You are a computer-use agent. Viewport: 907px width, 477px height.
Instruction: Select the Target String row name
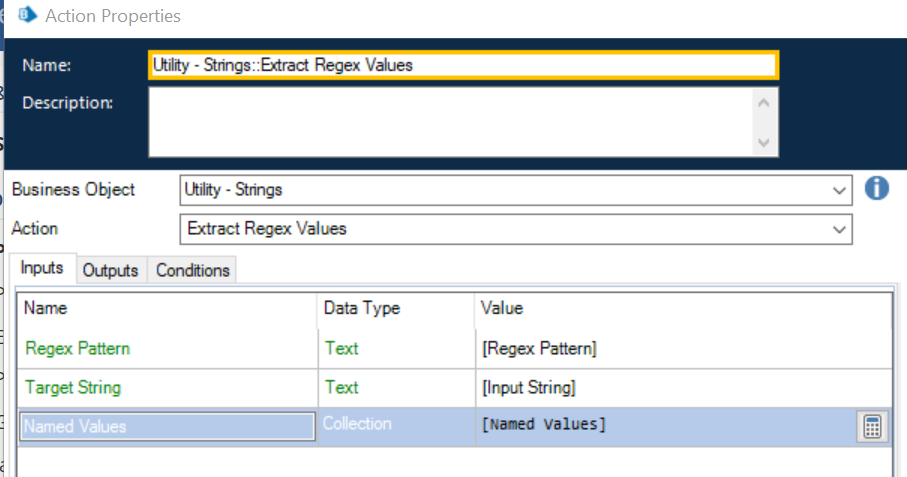tap(73, 388)
